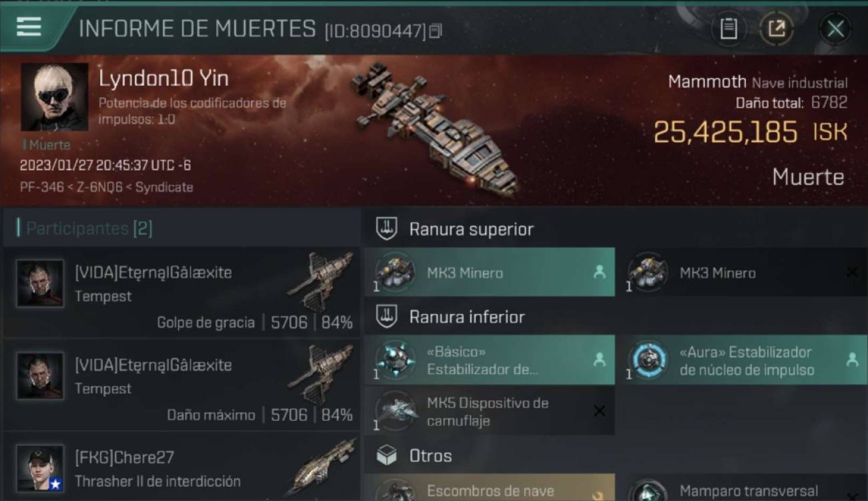Select the MK5 Dispositivo de camuflaje item
The height and width of the screenshot is (501, 868).
[x=489, y=411]
